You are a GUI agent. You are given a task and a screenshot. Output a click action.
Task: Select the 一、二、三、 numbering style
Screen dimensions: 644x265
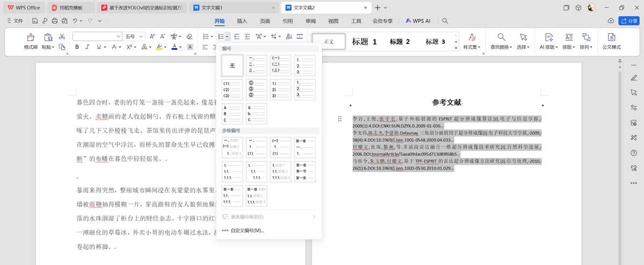tap(257, 65)
